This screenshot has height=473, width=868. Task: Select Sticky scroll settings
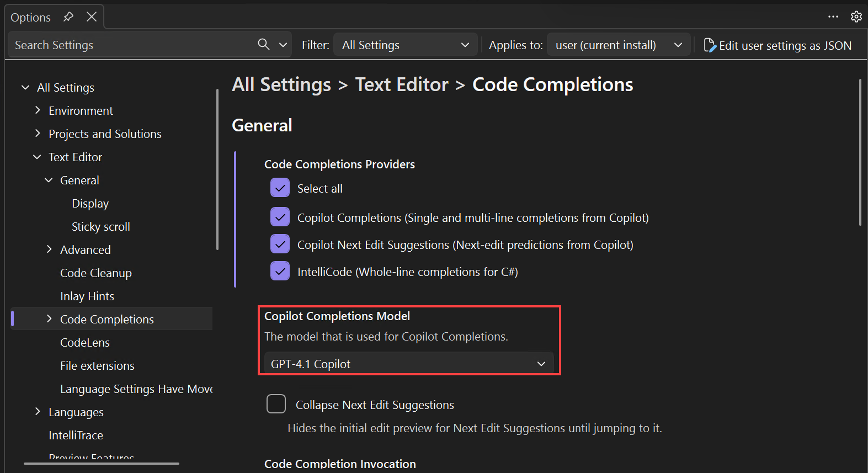click(101, 227)
